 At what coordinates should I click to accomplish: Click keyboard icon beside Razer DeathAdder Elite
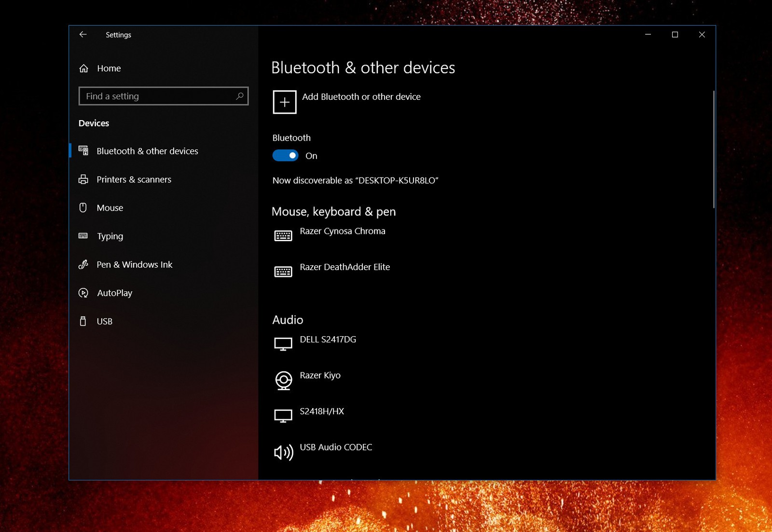pyautogui.click(x=283, y=272)
